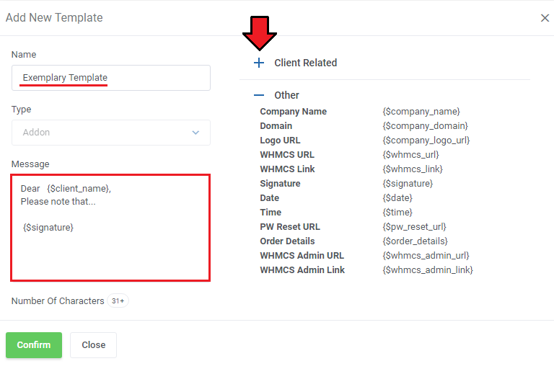Insert the {$whmcs_admin_url} variable
The image size is (554, 392).
coord(426,256)
